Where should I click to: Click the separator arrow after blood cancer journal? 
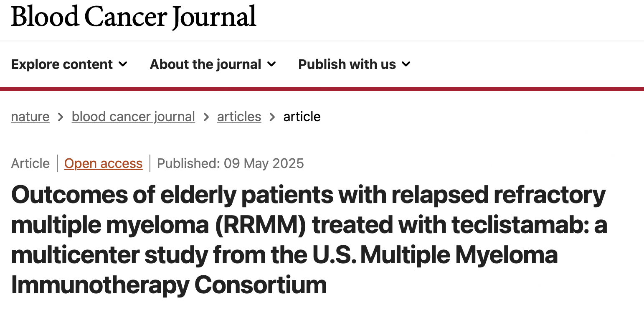[206, 117]
